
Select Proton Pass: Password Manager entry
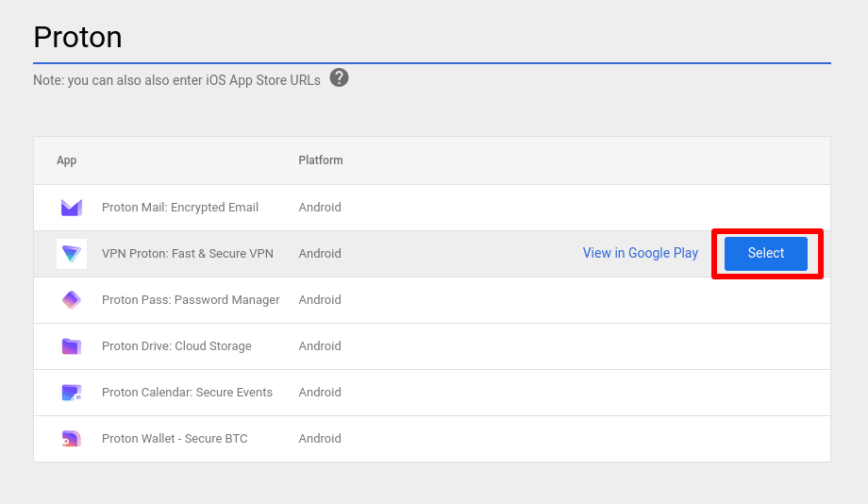point(191,300)
